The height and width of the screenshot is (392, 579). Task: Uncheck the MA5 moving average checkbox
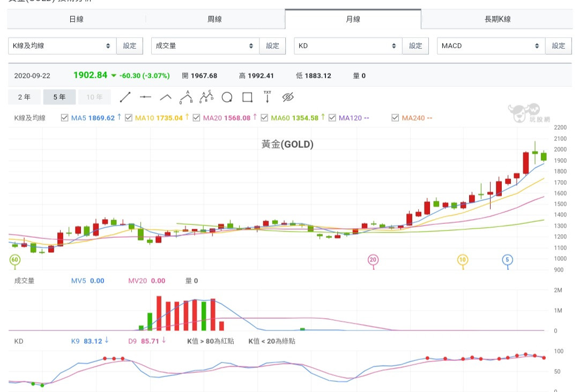65,118
